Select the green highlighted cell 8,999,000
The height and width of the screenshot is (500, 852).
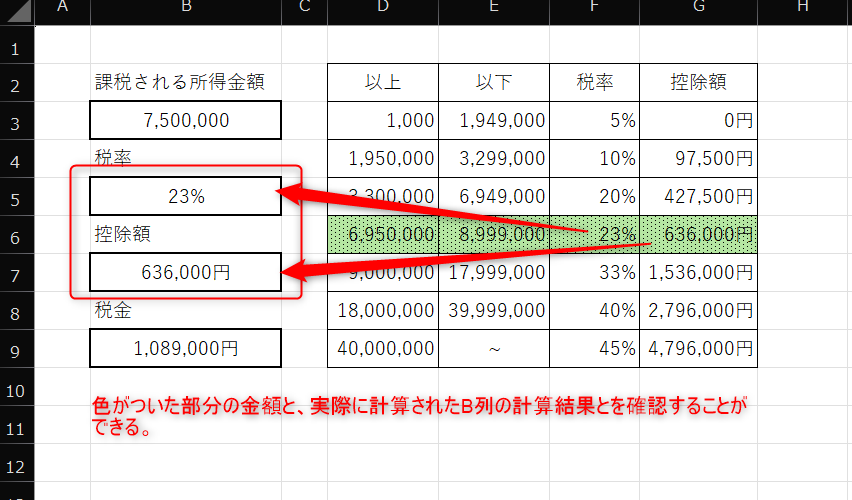pyautogui.click(x=494, y=234)
